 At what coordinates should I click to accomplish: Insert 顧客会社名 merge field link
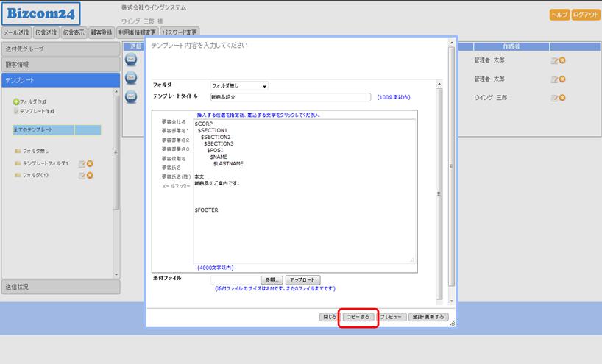click(x=174, y=122)
